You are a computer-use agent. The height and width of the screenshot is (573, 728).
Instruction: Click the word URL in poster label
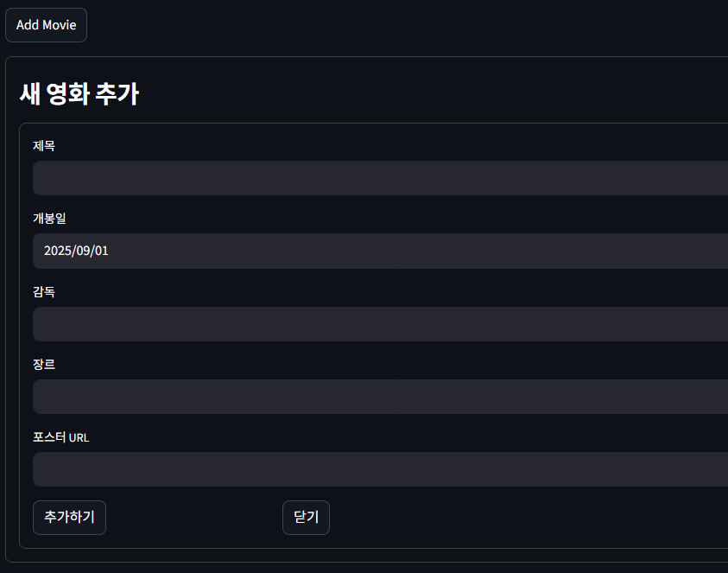click(79, 438)
